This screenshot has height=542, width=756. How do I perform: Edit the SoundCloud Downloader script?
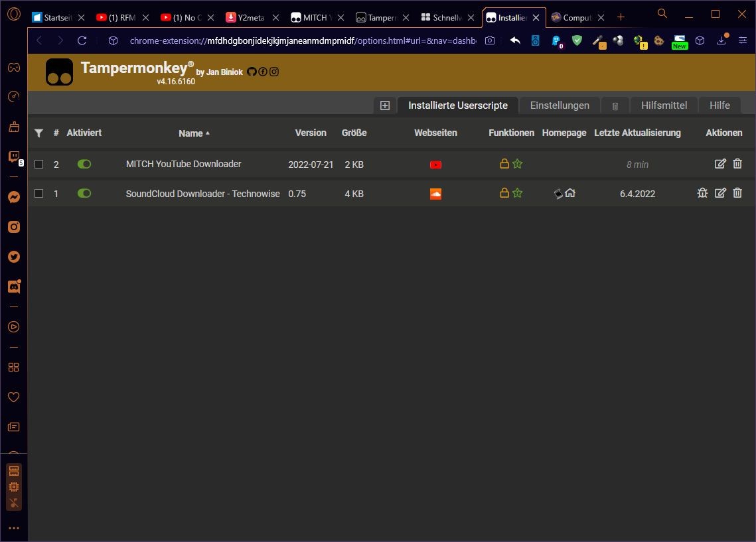720,193
